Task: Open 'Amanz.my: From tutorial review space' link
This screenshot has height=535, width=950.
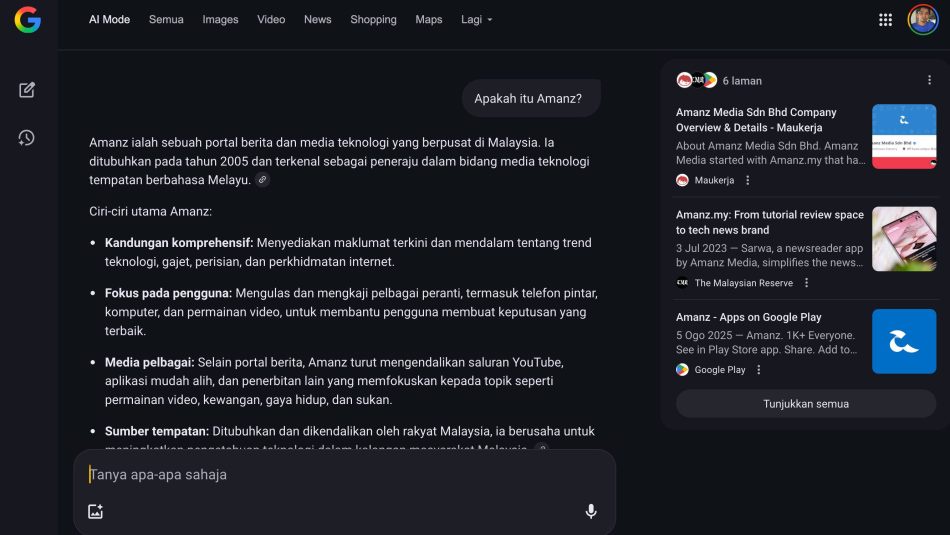Action: [x=769, y=222]
